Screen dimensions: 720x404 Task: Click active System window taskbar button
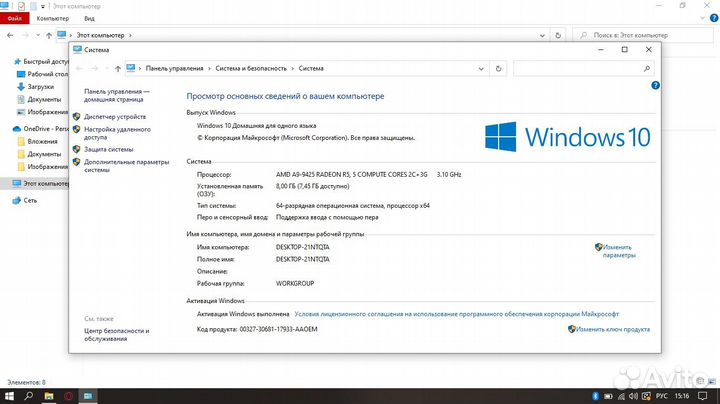tap(88, 396)
